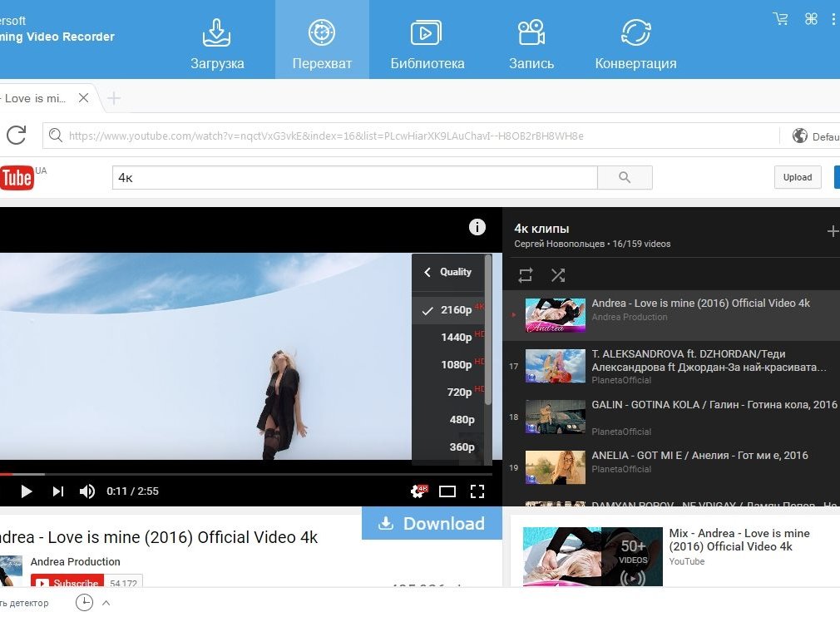Open Andrea Production channel name
Viewport: 840px width, 617px height.
[75, 562]
